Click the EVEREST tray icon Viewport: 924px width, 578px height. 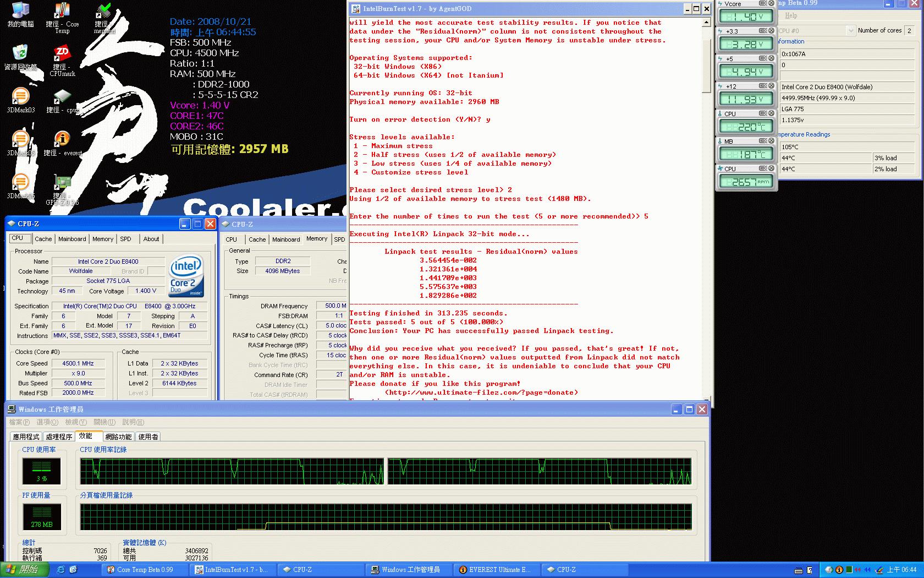(x=839, y=570)
